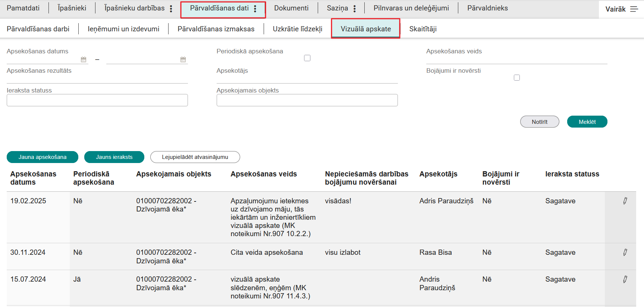Open the three-dot menu next to Saziņa
The height and width of the screenshot is (307, 644).
(x=355, y=9)
